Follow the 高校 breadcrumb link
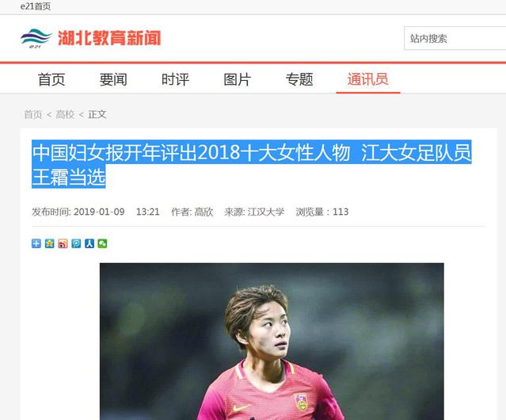The image size is (506, 420). pyautogui.click(x=65, y=114)
